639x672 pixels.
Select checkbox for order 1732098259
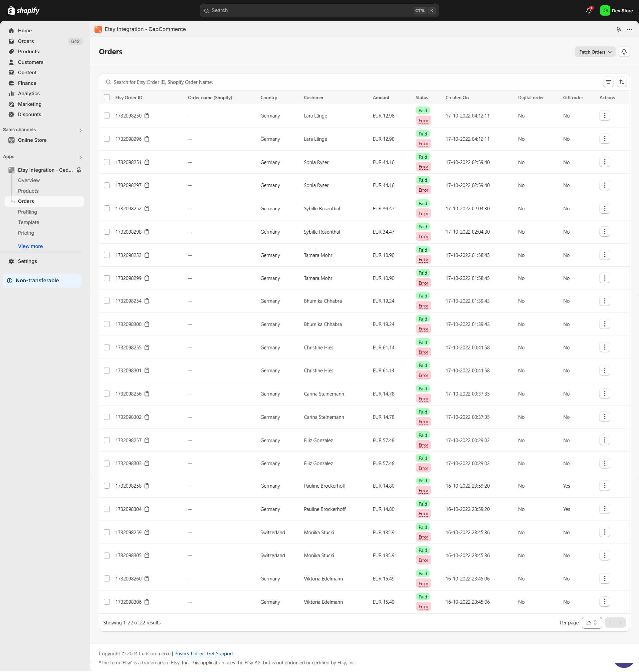tap(107, 532)
